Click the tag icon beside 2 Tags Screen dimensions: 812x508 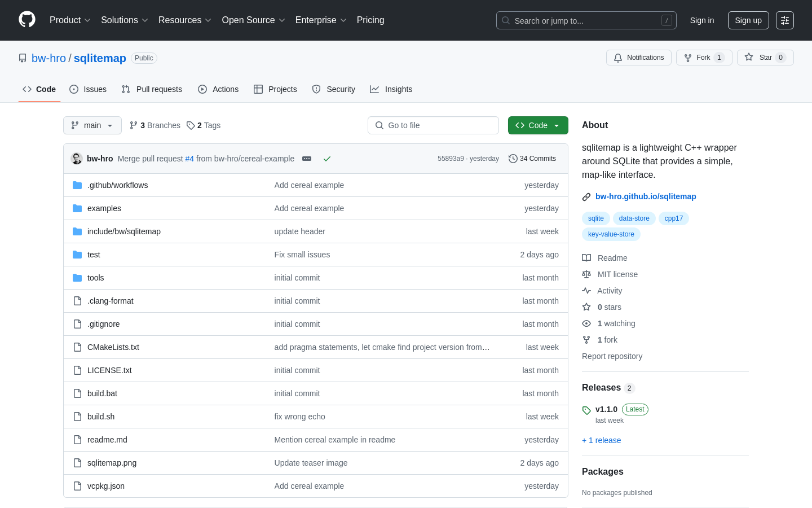click(x=191, y=125)
